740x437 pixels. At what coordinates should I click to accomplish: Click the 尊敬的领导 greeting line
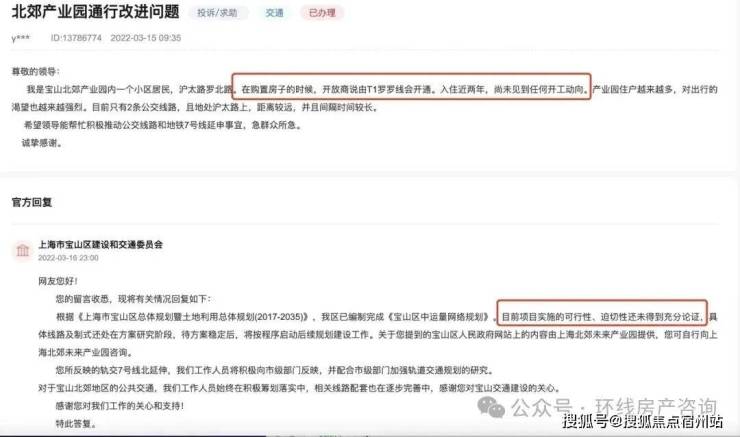coord(36,72)
